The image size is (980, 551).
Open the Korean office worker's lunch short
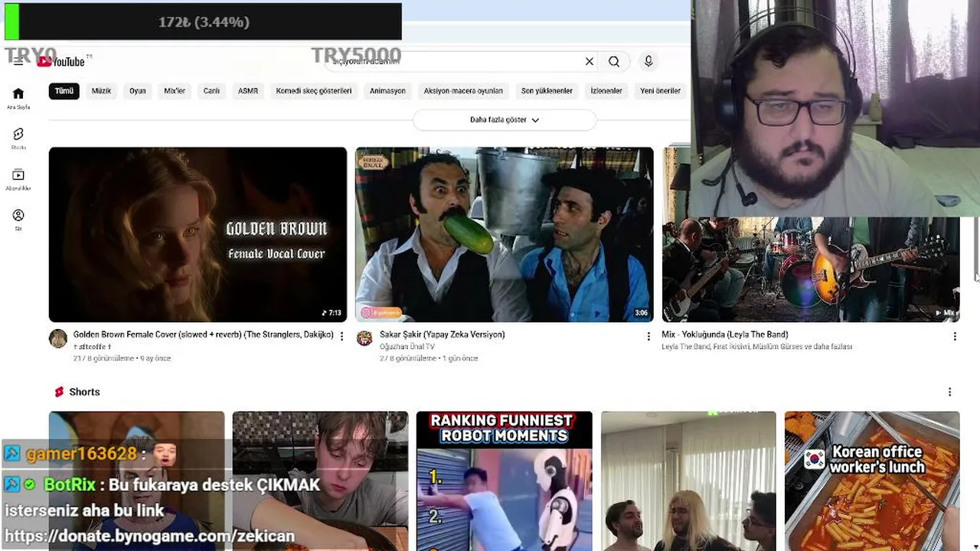872,481
